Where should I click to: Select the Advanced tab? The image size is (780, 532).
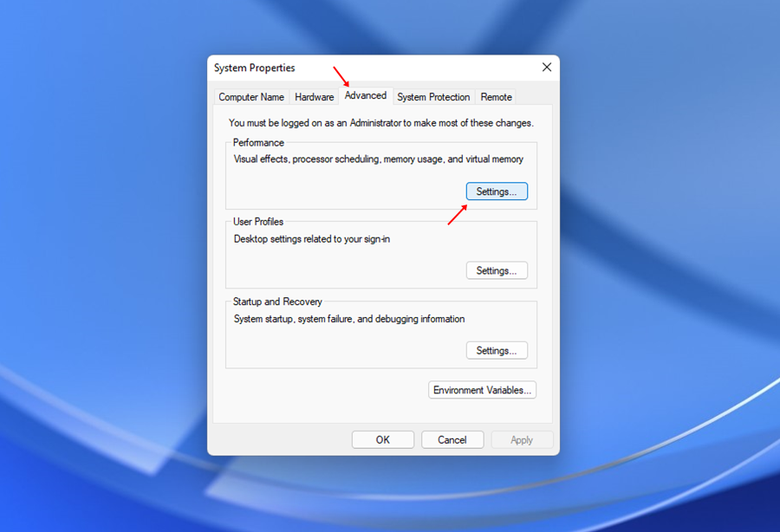tap(366, 95)
